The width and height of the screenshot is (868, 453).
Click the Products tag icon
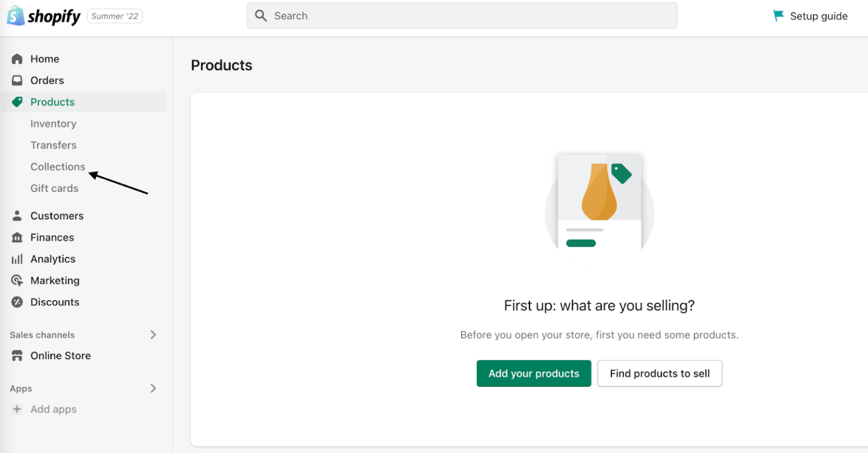(17, 102)
